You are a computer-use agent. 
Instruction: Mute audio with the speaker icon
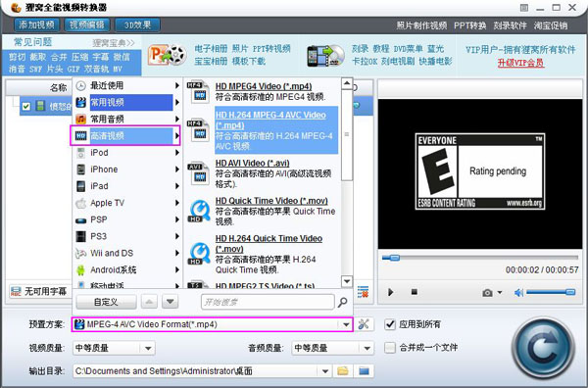point(518,292)
